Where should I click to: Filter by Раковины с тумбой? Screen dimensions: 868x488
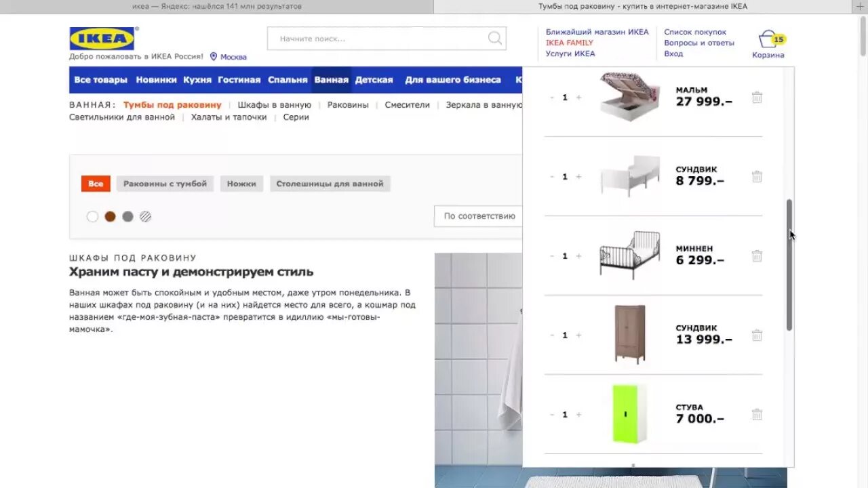tap(165, 184)
